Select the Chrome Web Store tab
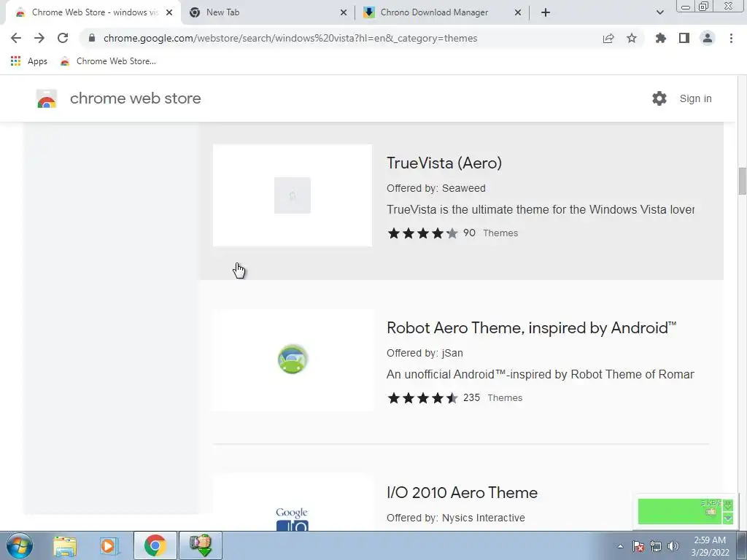747x560 pixels. 93,12
